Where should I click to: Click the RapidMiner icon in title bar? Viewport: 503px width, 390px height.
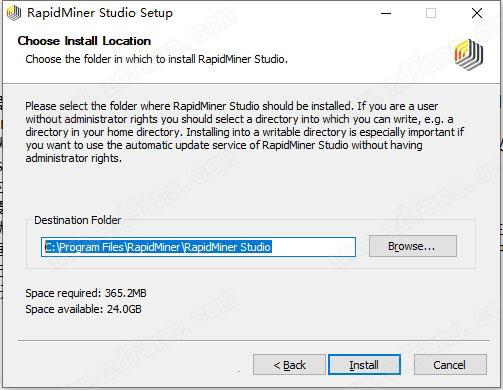click(x=14, y=13)
